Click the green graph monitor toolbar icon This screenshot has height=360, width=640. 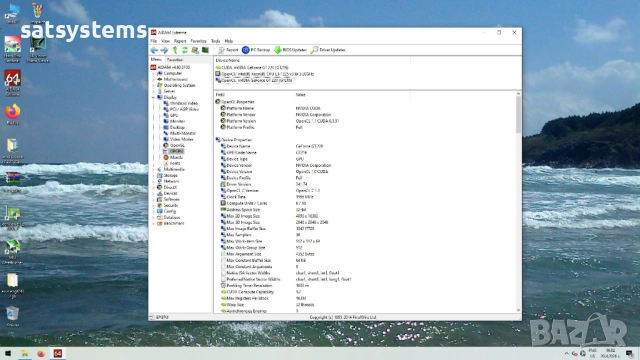tap(205, 50)
